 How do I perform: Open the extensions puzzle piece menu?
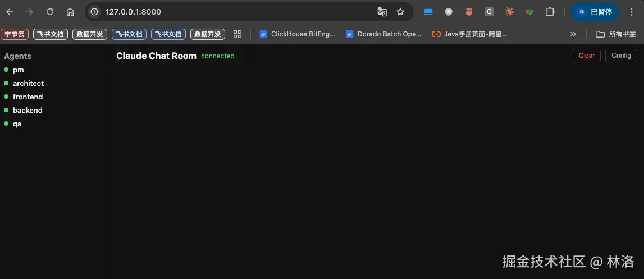[x=550, y=12]
